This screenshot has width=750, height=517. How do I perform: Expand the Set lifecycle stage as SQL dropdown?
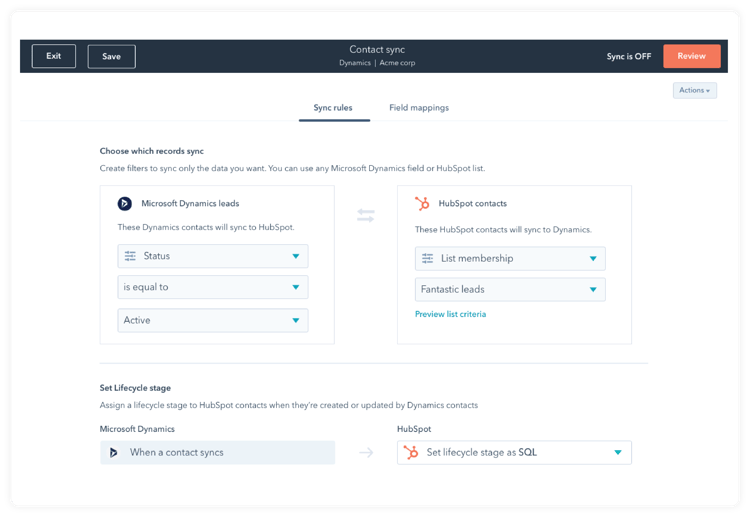coord(515,452)
